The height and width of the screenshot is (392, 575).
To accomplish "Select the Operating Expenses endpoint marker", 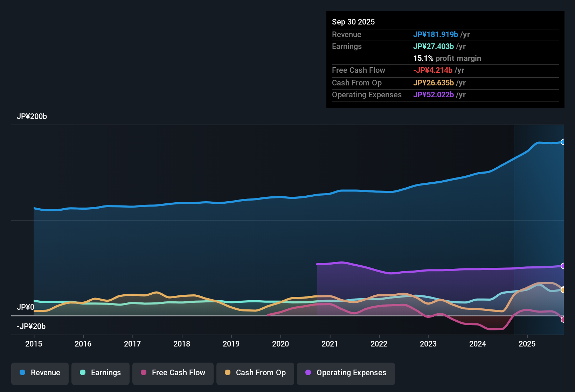I will click(563, 266).
